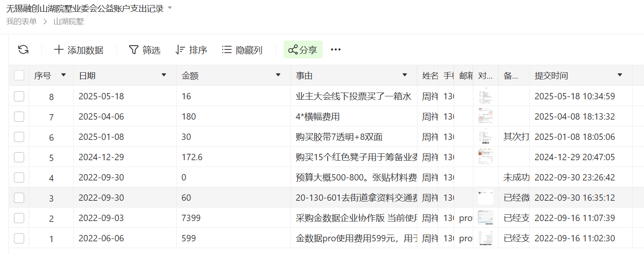644x254 pixels.
Task: Check the checkbox for row 8
Action: point(19,96)
